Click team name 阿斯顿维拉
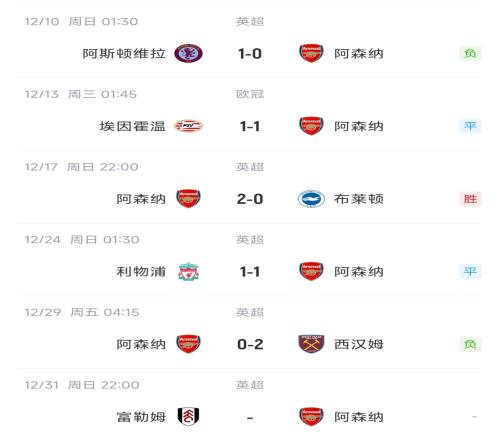Screen dimensions: 500x440 pyautogui.click(x=124, y=54)
